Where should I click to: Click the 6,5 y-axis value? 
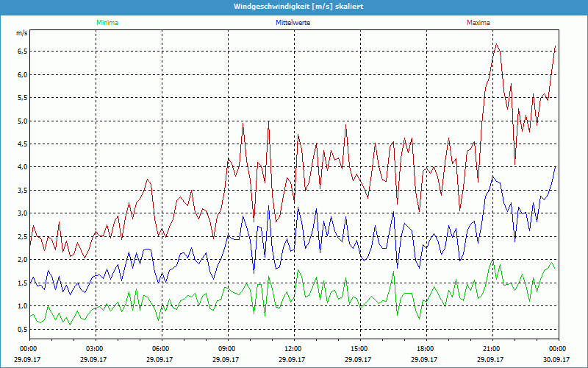pyautogui.click(x=22, y=52)
